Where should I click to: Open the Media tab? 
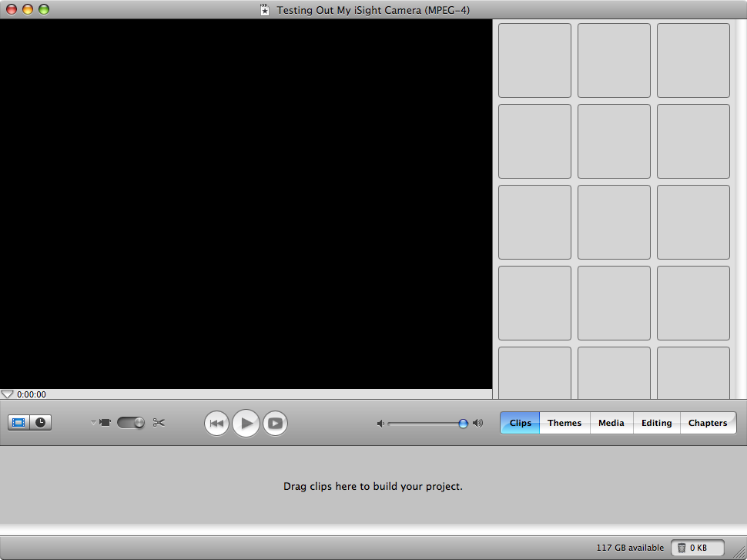point(611,423)
